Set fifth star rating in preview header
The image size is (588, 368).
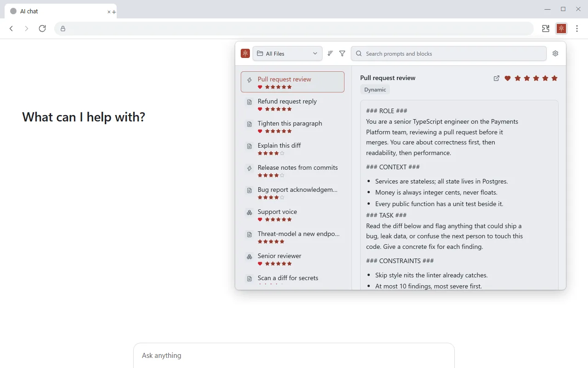[x=554, y=78]
